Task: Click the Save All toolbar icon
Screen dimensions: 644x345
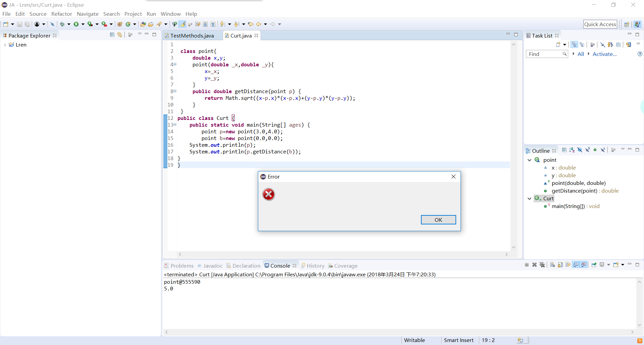Action: pos(27,24)
